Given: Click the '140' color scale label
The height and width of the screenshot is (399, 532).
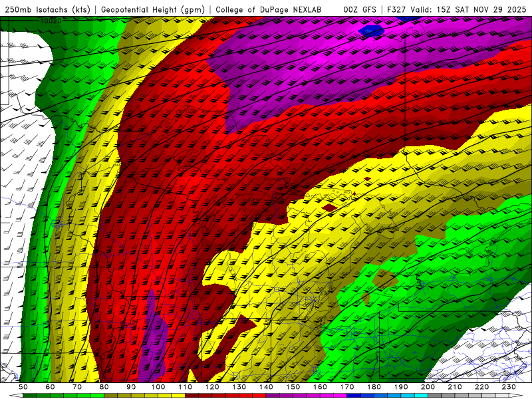Looking at the screenshot, I should coord(266,387).
